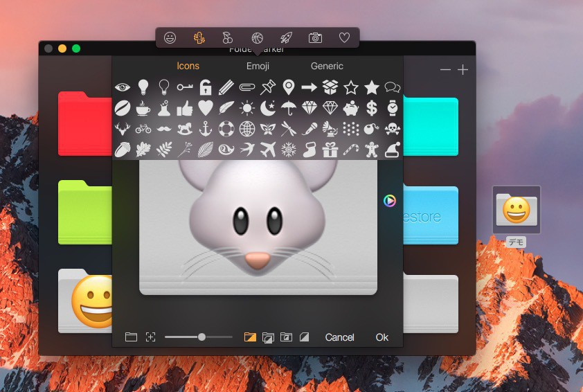Choose the pushpin icon

(x=268, y=87)
